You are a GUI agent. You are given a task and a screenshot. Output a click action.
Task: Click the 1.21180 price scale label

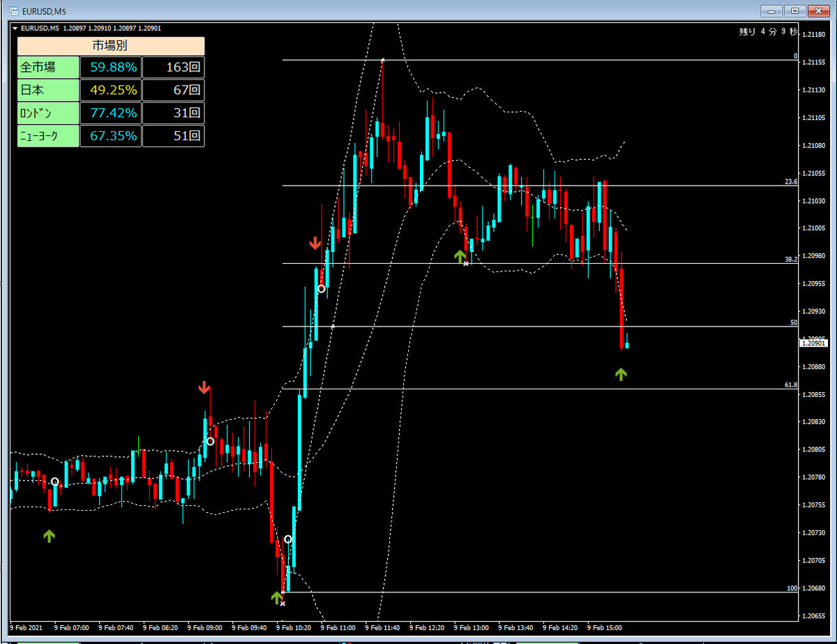tap(813, 34)
